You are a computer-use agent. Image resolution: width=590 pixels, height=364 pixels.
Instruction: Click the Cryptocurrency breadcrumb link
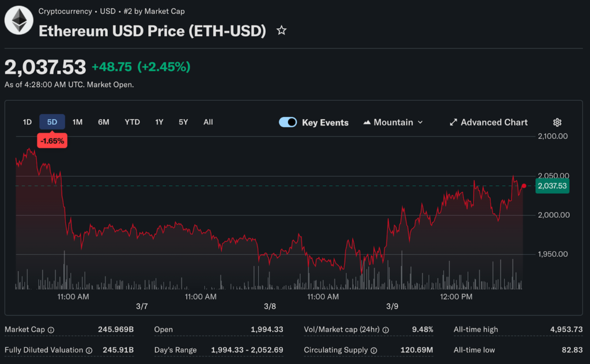click(x=65, y=12)
